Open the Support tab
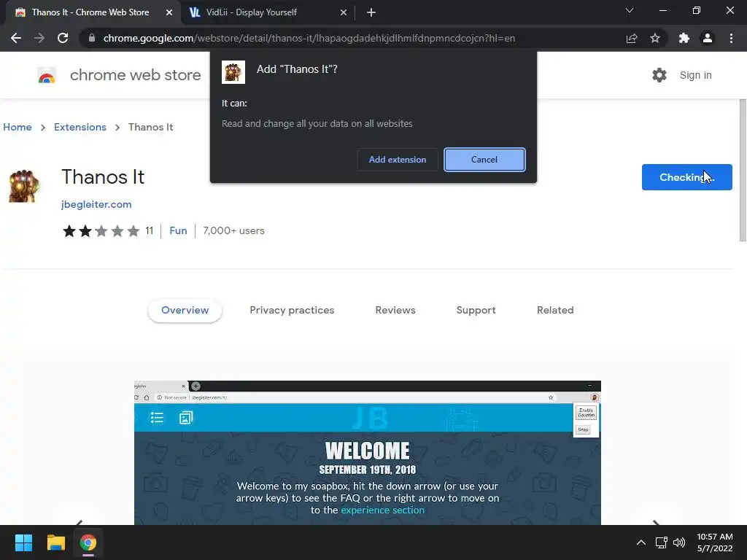The image size is (747, 560). pyautogui.click(x=476, y=311)
